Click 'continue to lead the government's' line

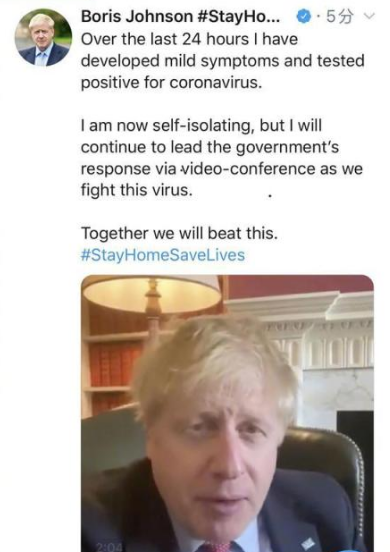pos(210,147)
